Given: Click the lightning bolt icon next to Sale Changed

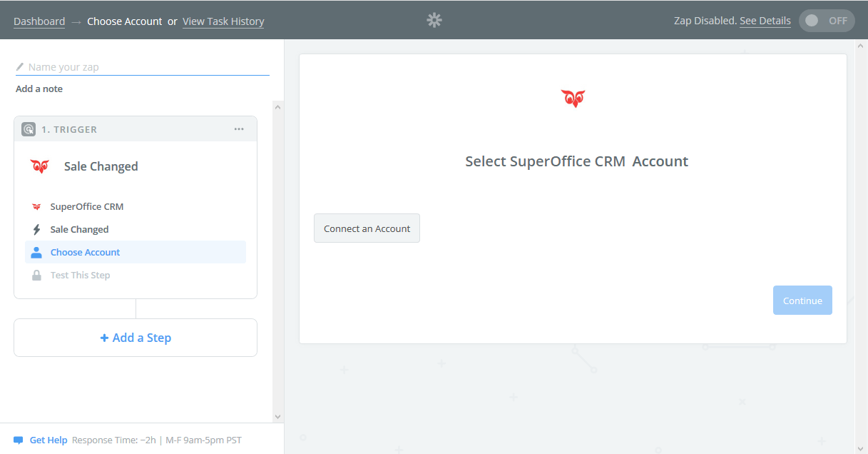Looking at the screenshot, I should (x=36, y=229).
